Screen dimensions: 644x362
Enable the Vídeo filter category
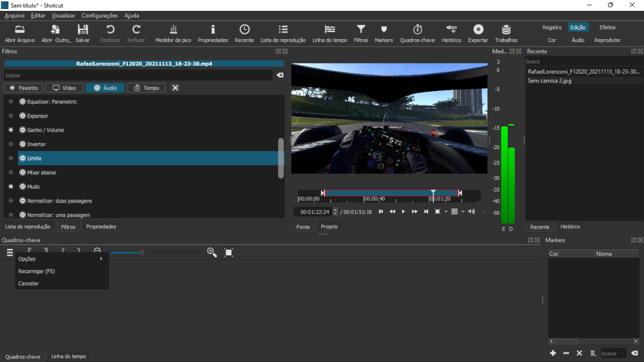click(x=63, y=87)
